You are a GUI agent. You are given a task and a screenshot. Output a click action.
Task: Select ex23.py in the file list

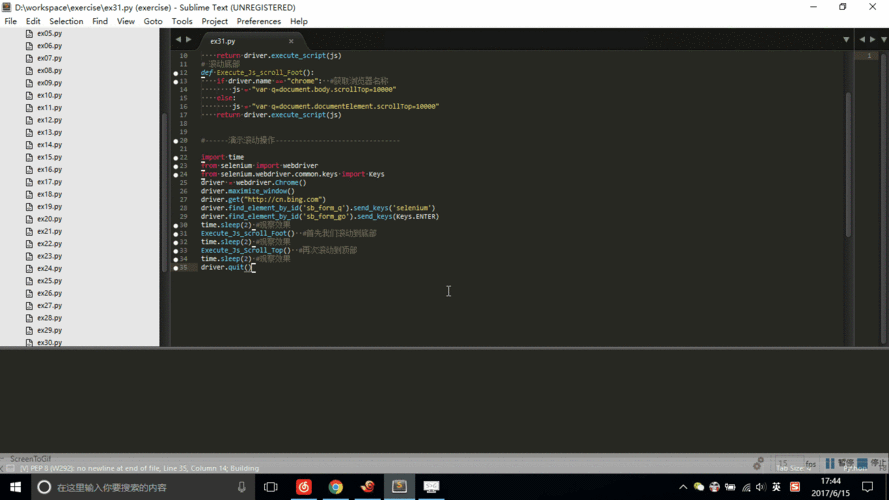coord(49,256)
